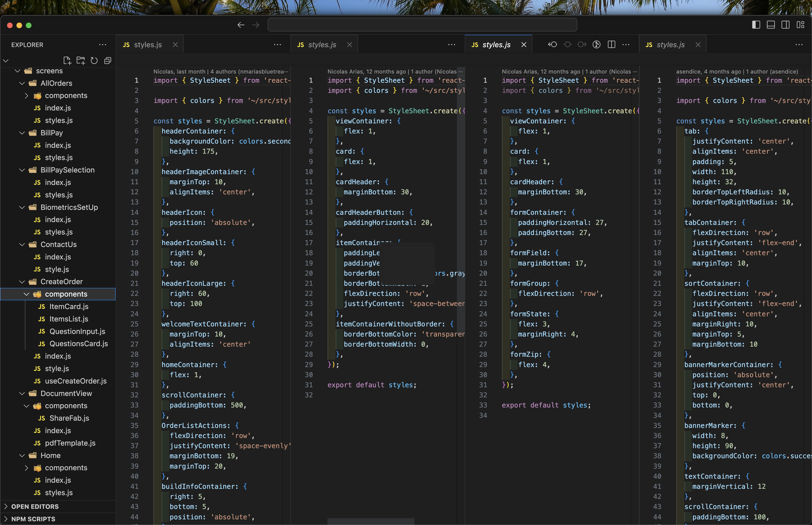This screenshot has width=812, height=525.
Task: Open the split editor right icon
Action: point(612,45)
